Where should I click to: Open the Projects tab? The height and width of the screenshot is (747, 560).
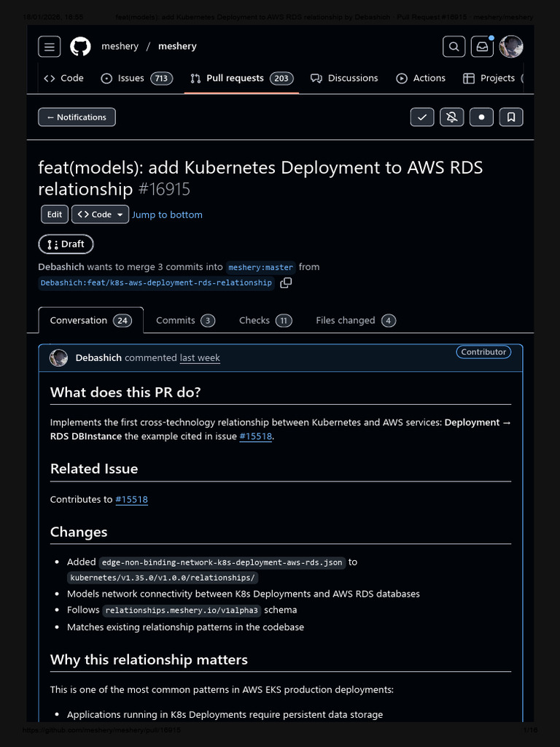(x=492, y=78)
